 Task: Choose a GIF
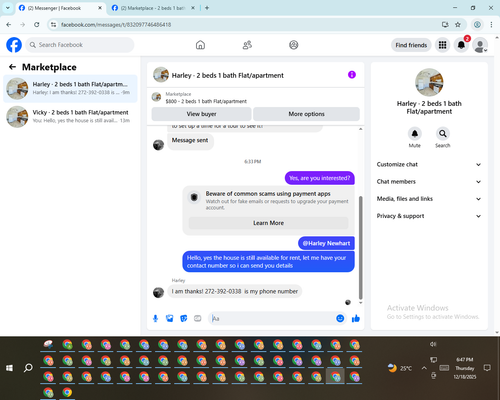[x=198, y=319]
